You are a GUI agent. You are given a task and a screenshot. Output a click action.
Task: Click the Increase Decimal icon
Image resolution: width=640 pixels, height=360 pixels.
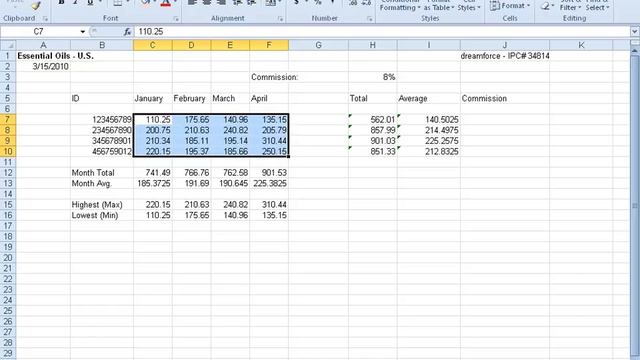click(353, 3)
